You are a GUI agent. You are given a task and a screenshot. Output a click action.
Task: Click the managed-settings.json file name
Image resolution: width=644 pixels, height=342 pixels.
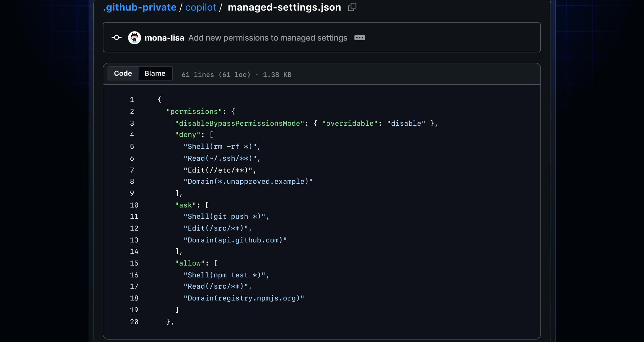tap(284, 7)
